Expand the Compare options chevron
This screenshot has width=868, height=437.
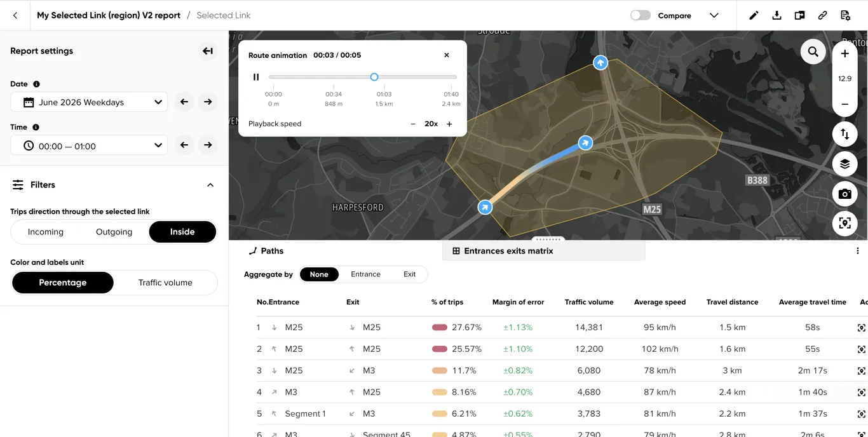click(x=714, y=15)
